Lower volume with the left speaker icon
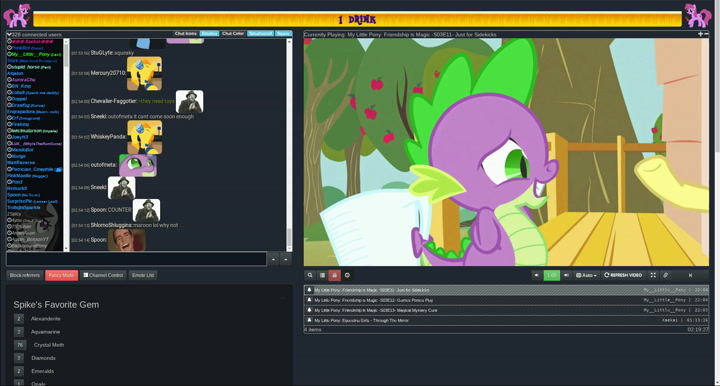Screen dimensions: 720x386 click(x=537, y=275)
